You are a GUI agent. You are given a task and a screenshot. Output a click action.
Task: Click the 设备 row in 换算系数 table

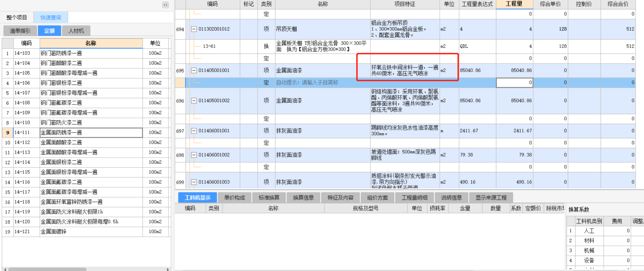(x=605, y=261)
